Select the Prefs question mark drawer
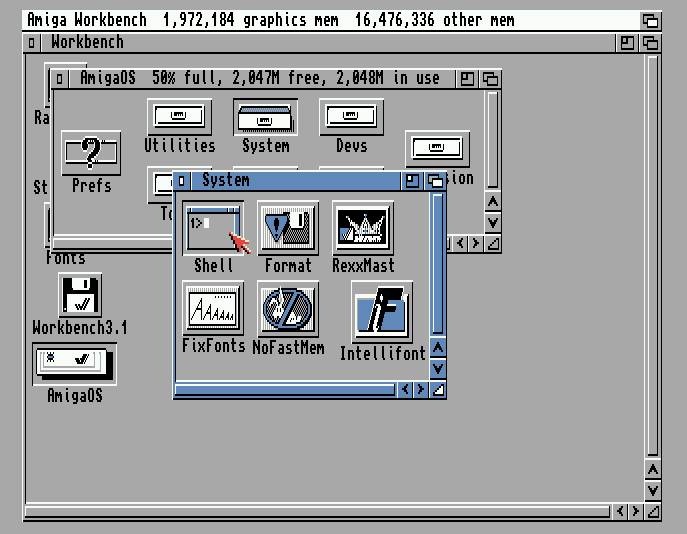This screenshot has height=534, width=687. click(x=91, y=153)
